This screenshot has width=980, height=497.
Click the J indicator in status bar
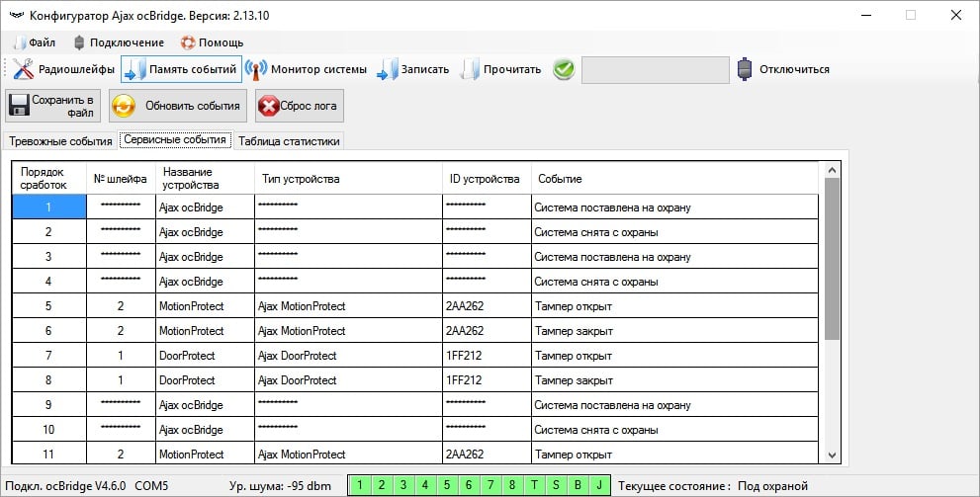(599, 485)
